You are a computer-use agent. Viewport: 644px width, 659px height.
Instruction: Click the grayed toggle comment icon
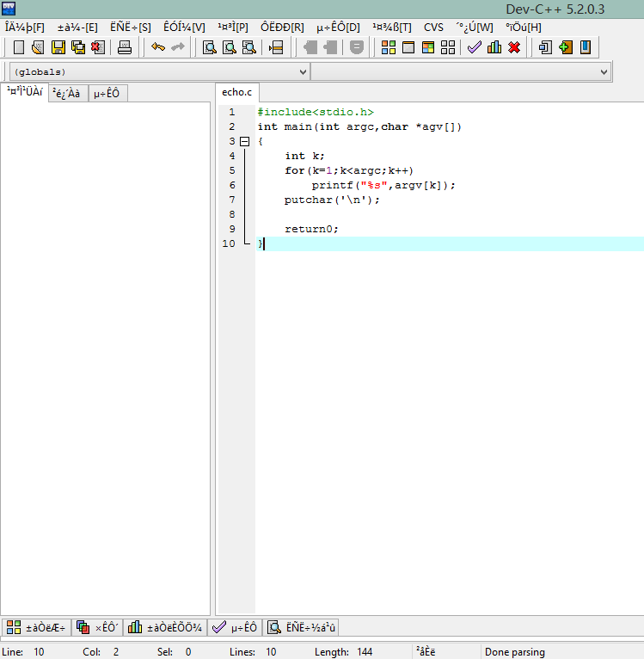pos(356,47)
